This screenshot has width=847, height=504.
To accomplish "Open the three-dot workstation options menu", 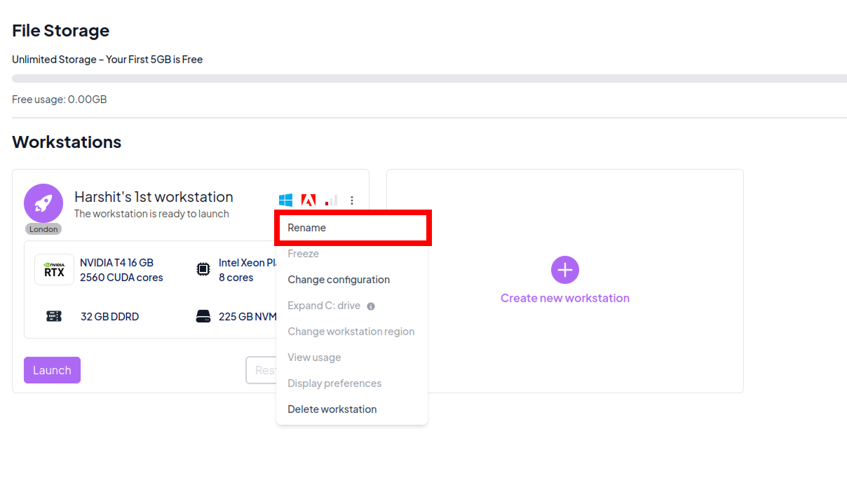I will point(352,200).
